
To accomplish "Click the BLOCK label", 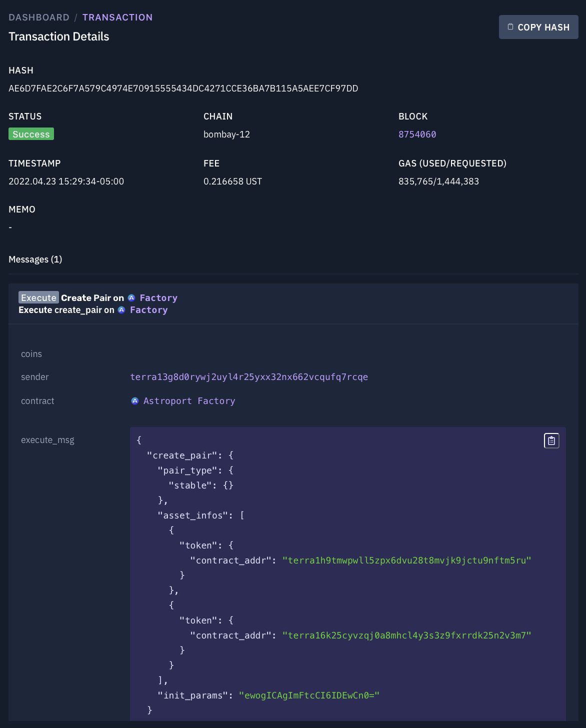I will tap(413, 116).
